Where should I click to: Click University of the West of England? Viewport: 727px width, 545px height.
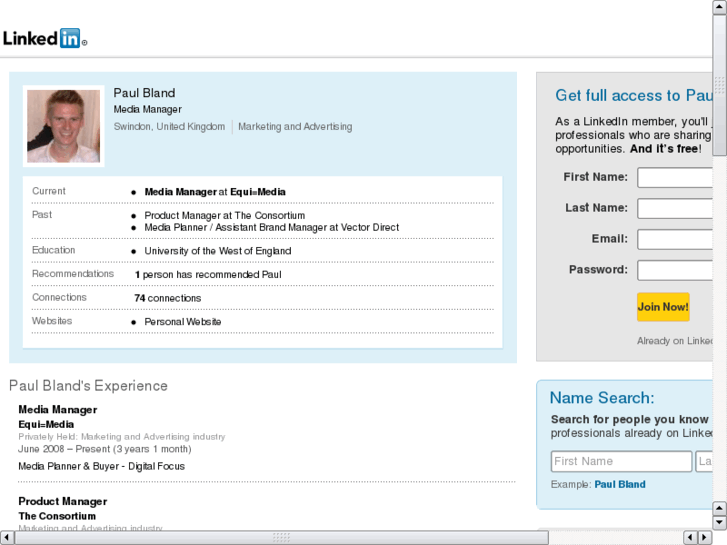pos(218,251)
